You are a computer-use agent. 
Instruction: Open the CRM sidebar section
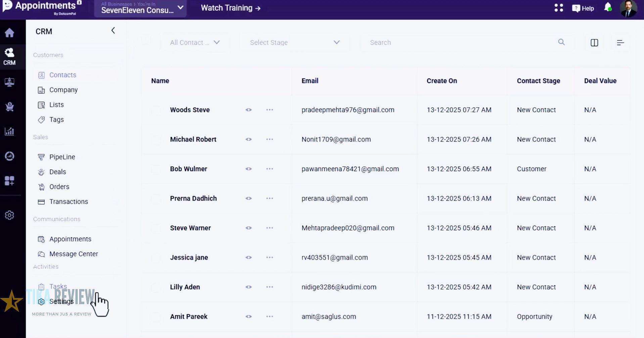(9, 56)
